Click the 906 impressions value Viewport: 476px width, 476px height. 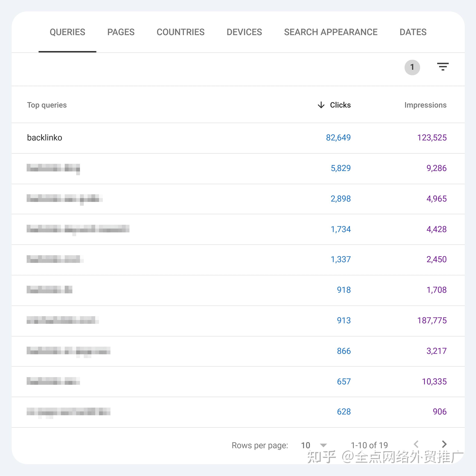(x=439, y=412)
